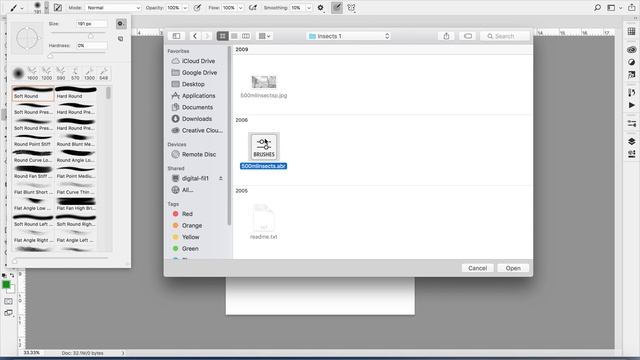Viewport: 640px width, 360px height.
Task: Choose the Hard Round brush preset
Action: point(76,93)
